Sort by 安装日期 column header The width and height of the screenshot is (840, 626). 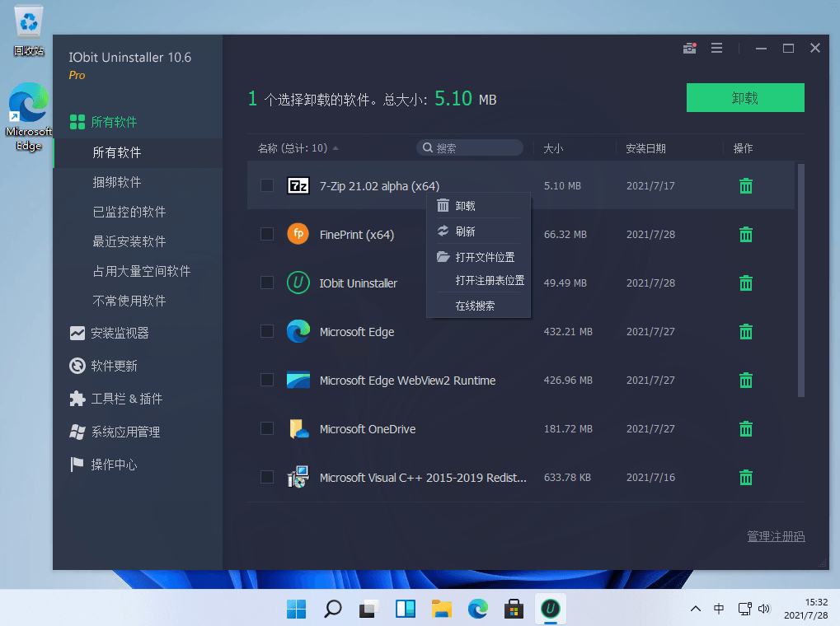[x=645, y=148]
